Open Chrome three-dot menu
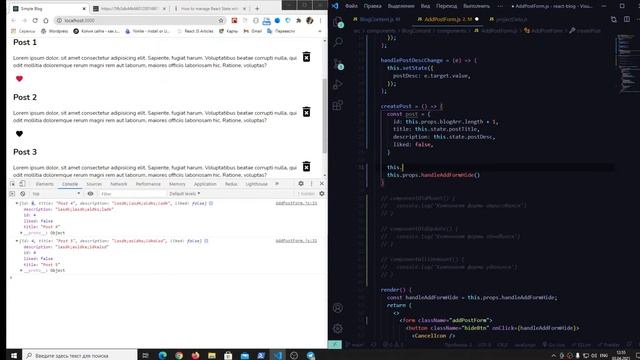This screenshot has height=360, width=640. tap(320, 20)
